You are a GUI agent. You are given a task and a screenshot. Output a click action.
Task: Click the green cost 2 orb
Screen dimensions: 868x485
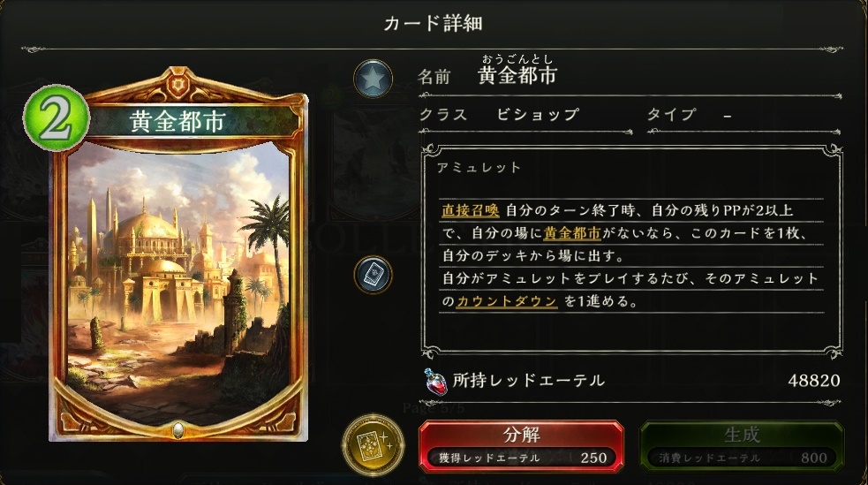tap(56, 117)
